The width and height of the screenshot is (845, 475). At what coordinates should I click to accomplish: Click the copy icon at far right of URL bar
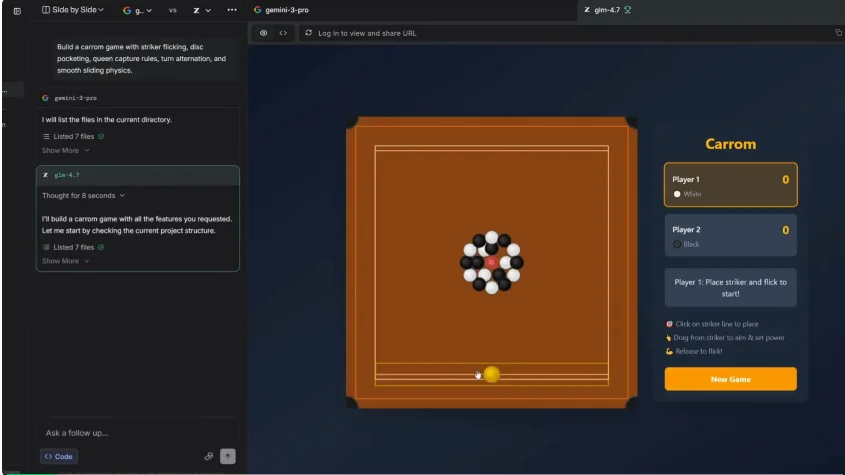click(838, 33)
